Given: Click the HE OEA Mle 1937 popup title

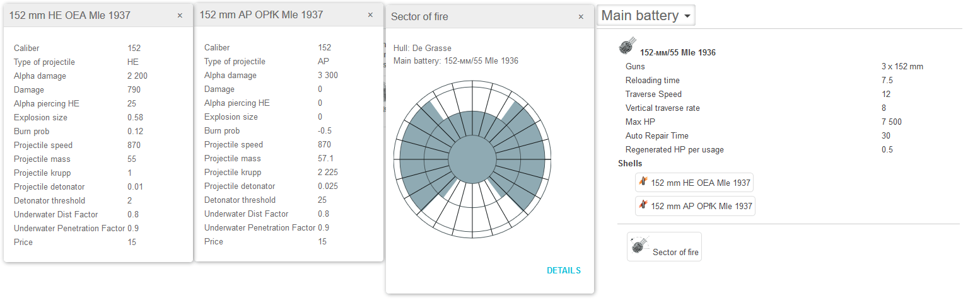Looking at the screenshot, I should pos(70,16).
